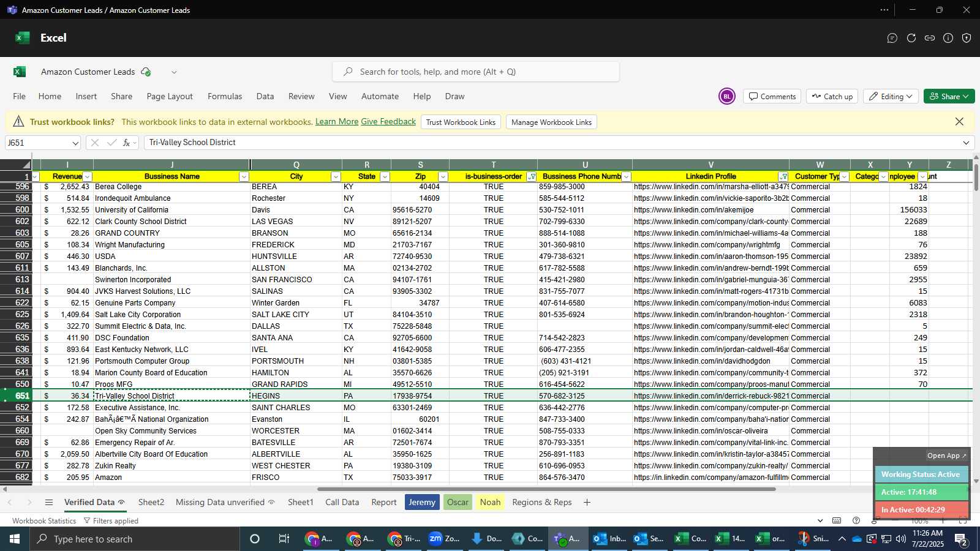Click the Excel app logo in header

pyautogui.click(x=23, y=38)
